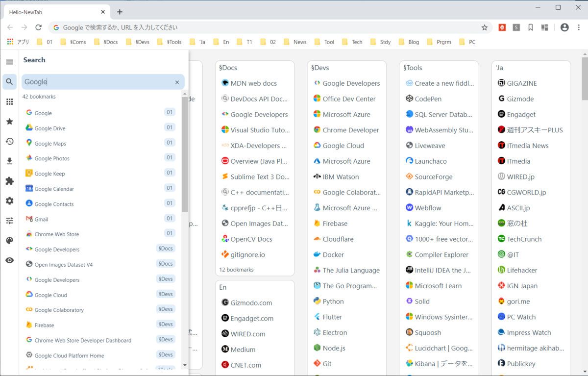Open the hamburger menu in sidebar
Screen dimensions: 588x376
coord(9,62)
